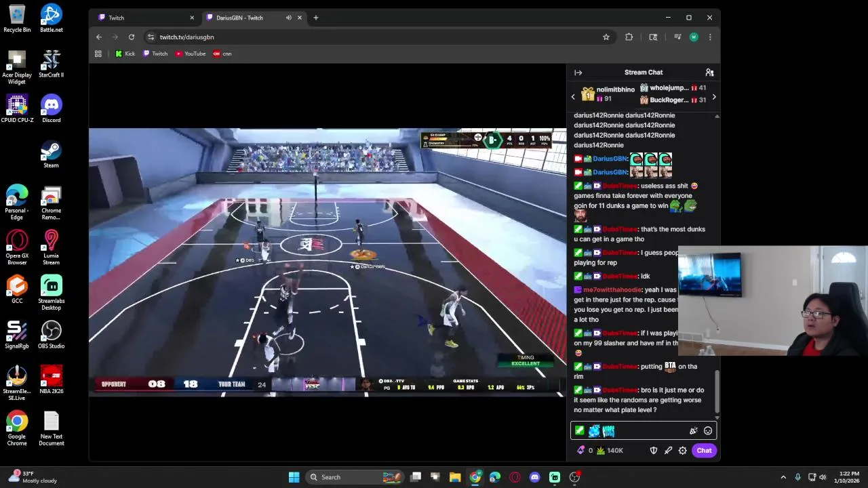Click the taskbar Search box
This screenshot has height=488, width=868.
pos(355,477)
